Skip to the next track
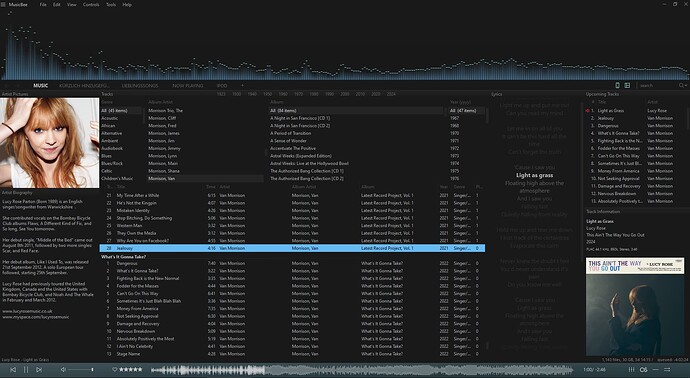The width and height of the screenshot is (690, 378). [39, 370]
